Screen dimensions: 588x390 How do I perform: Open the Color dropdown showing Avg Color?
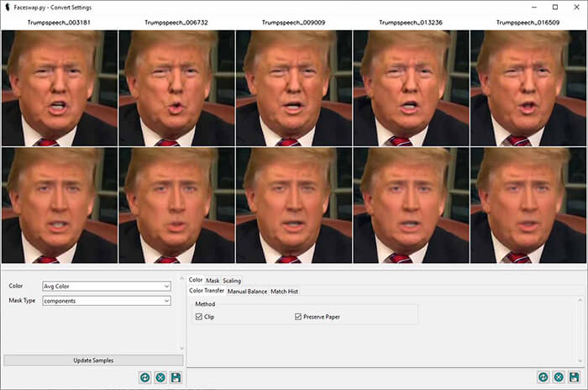(107, 286)
